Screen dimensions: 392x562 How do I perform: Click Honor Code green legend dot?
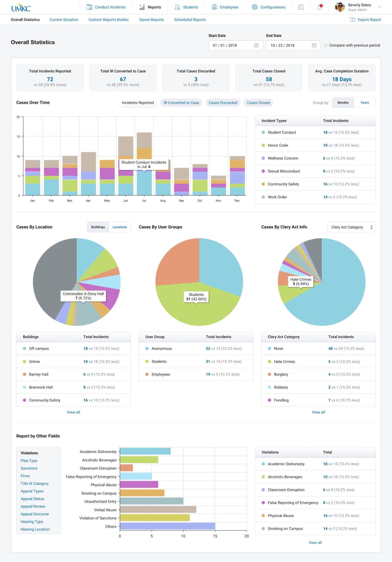coord(263,145)
